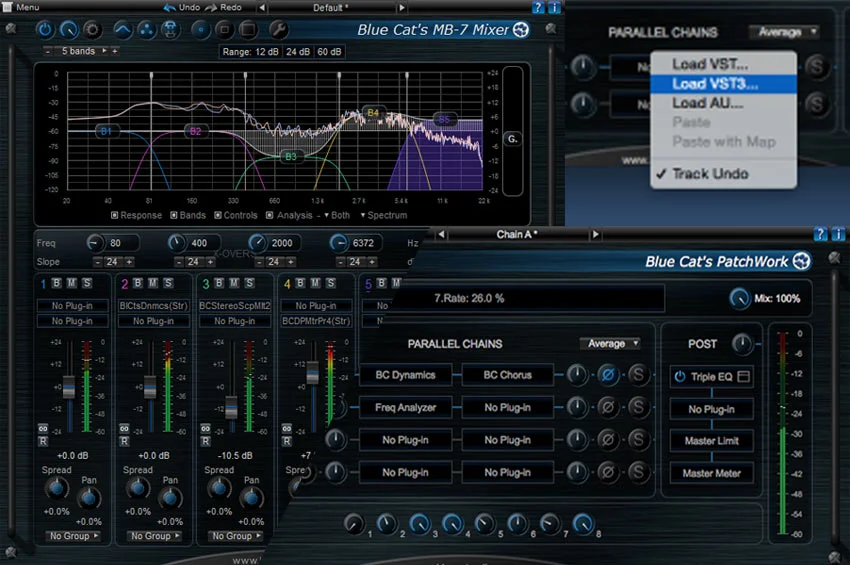
Task: Open info icon in PatchWork title bar
Action: click(x=838, y=234)
